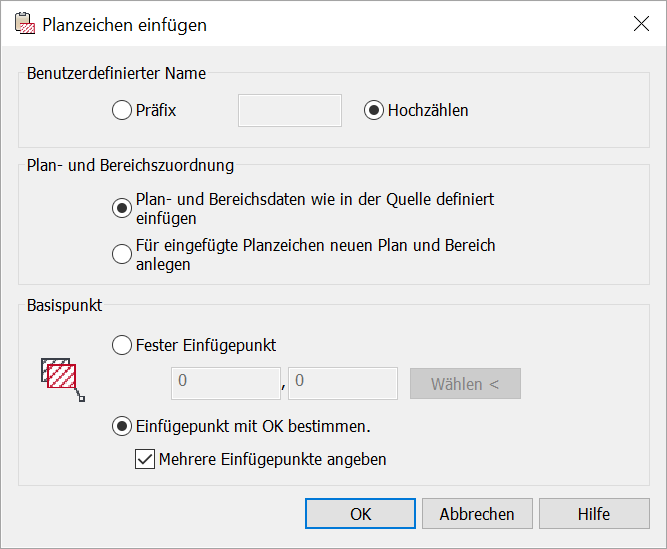The image size is (667, 549).
Task: Click the Planzeichen einfügen title text
Action: pos(124,25)
